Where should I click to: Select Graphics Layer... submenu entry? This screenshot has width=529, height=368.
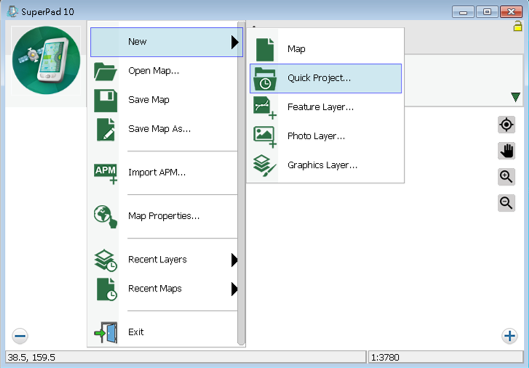click(326, 165)
